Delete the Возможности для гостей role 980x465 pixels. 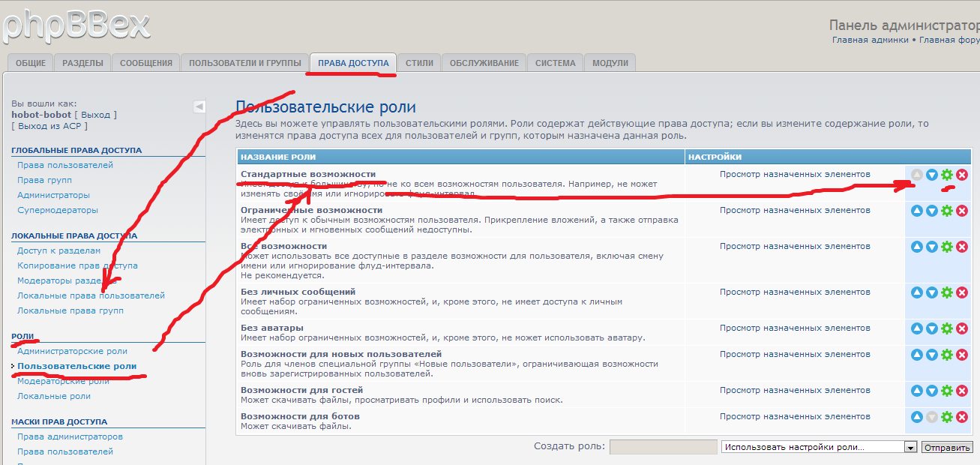point(962,391)
